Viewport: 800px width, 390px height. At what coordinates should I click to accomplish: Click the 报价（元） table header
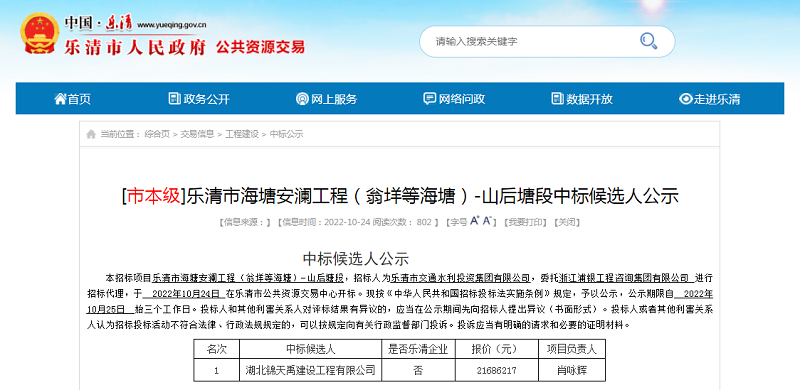click(496, 350)
